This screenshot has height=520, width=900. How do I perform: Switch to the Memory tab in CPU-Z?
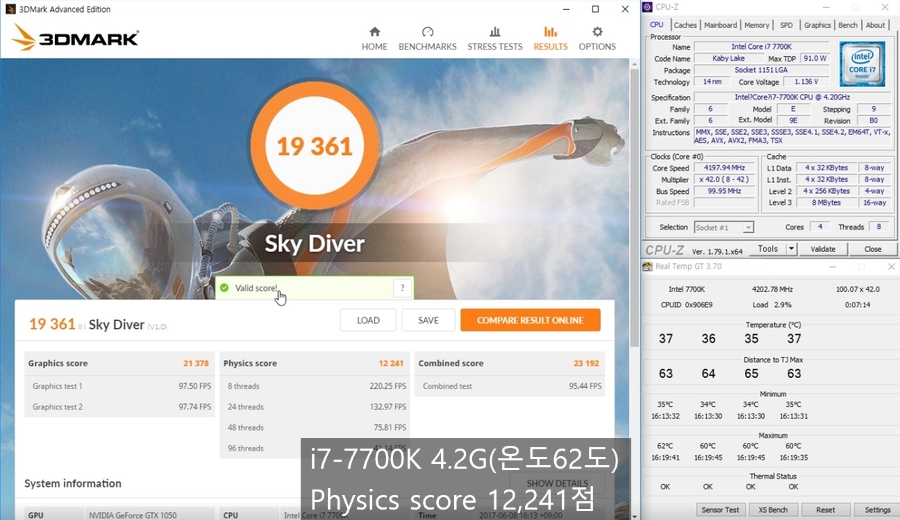coord(757,25)
